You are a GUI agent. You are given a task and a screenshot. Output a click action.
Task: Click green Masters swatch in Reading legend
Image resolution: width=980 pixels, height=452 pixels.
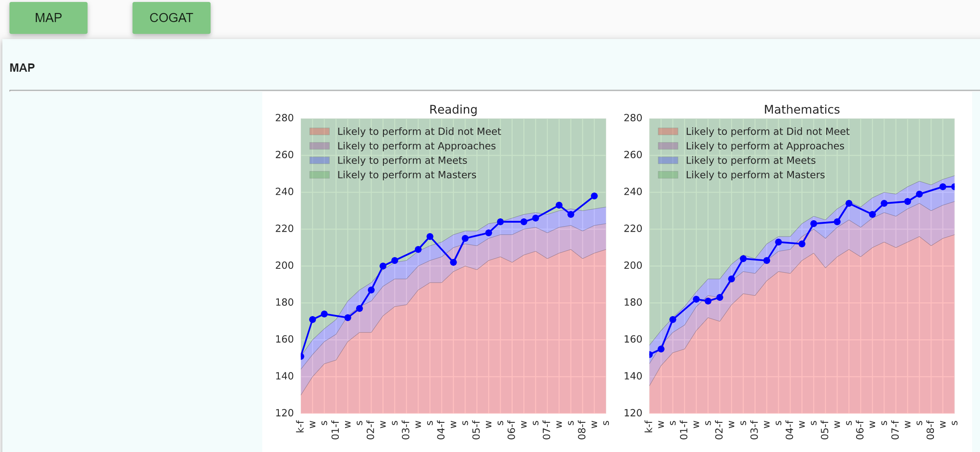[319, 175]
